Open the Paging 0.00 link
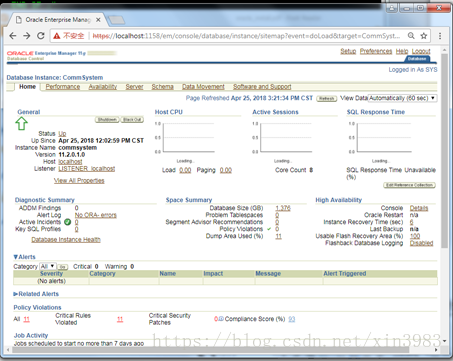 226,170
